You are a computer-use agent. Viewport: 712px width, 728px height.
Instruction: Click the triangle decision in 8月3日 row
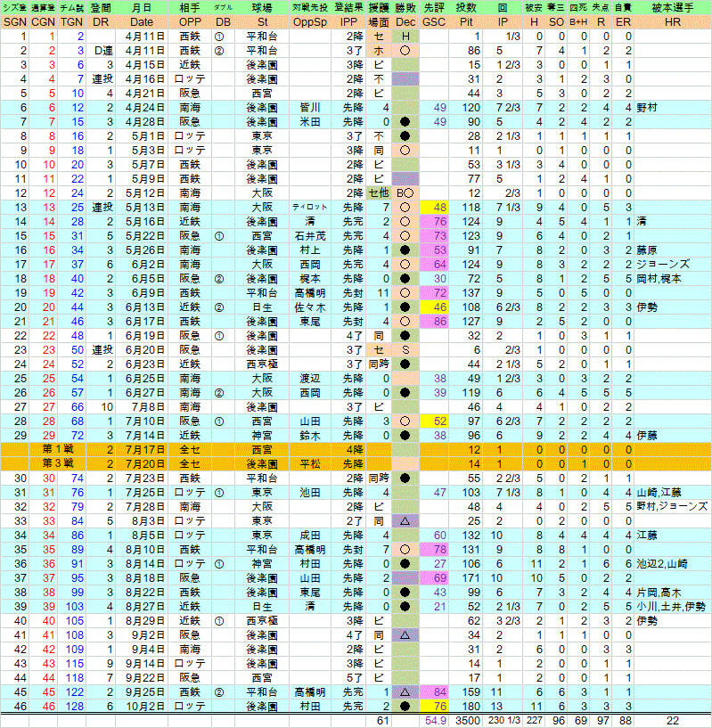coord(405,521)
